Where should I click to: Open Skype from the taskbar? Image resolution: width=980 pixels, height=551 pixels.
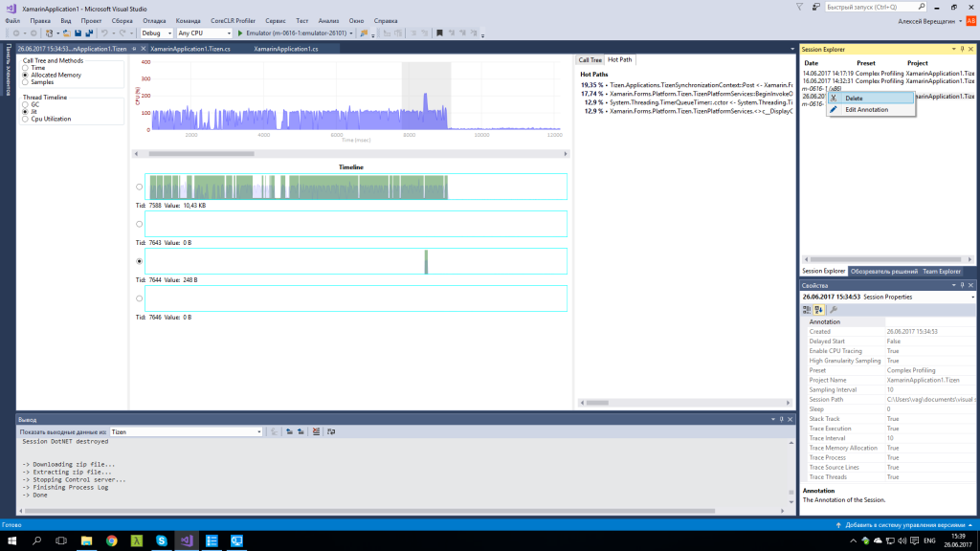tap(161, 541)
